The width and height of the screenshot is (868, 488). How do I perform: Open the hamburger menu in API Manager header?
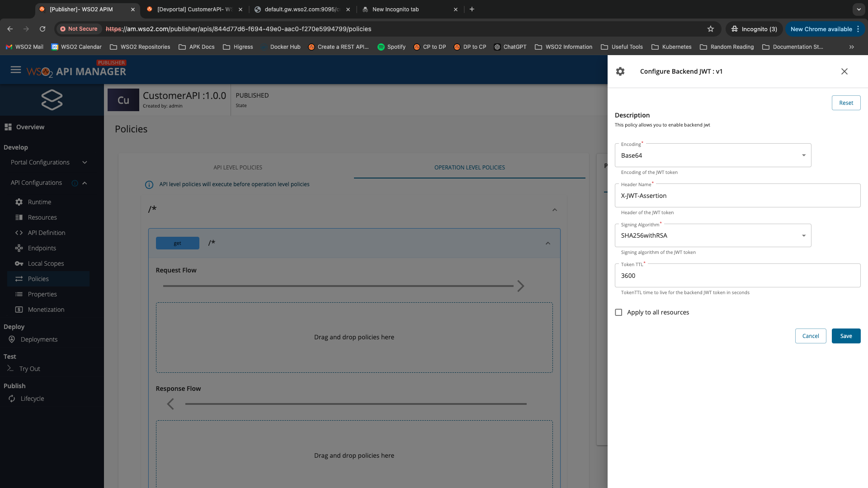click(x=16, y=70)
